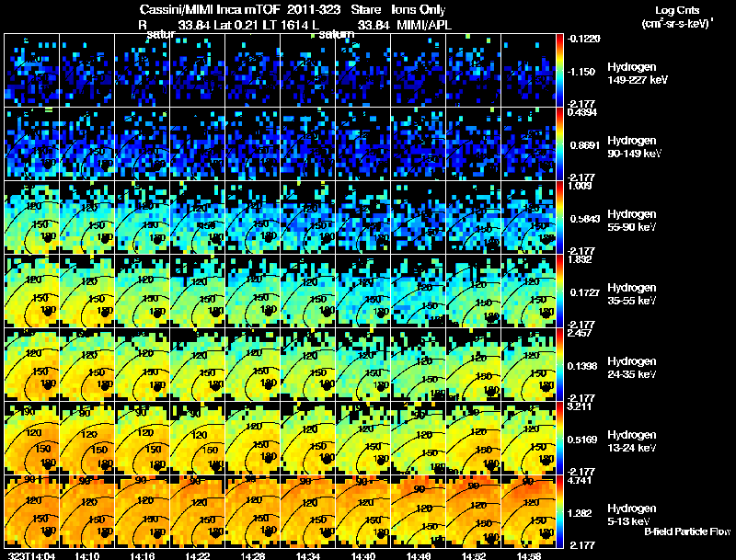This screenshot has width=736, height=560.
Task: Click the 'Log Cnts' scale heading
Action: (x=677, y=10)
